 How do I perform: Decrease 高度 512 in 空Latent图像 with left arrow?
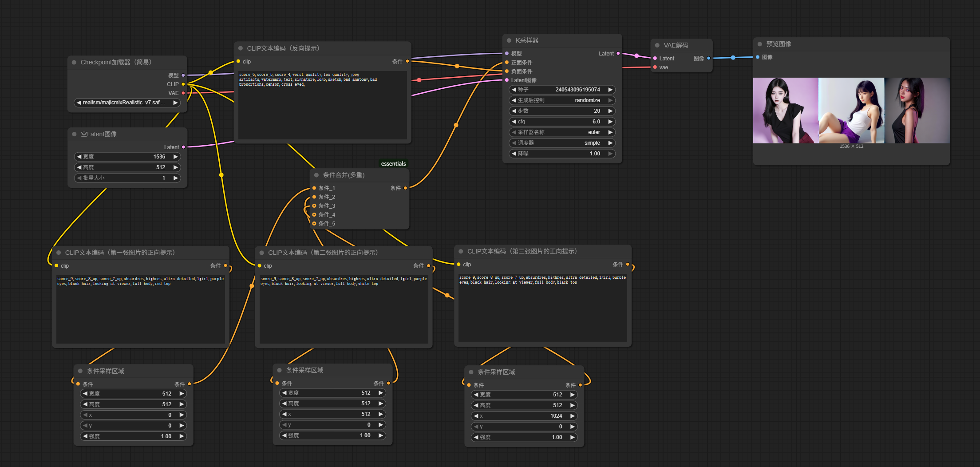tap(79, 167)
